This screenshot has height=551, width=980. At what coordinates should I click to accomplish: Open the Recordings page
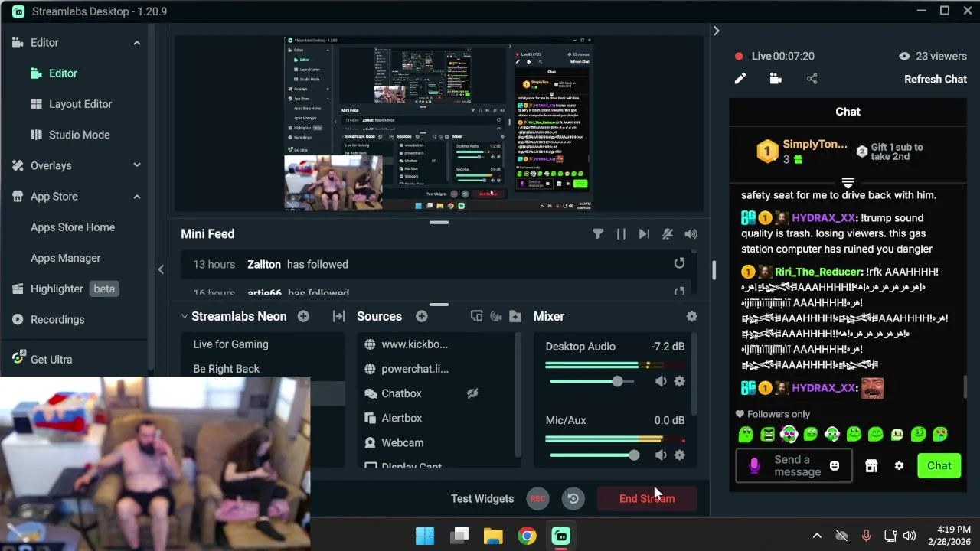(x=57, y=319)
